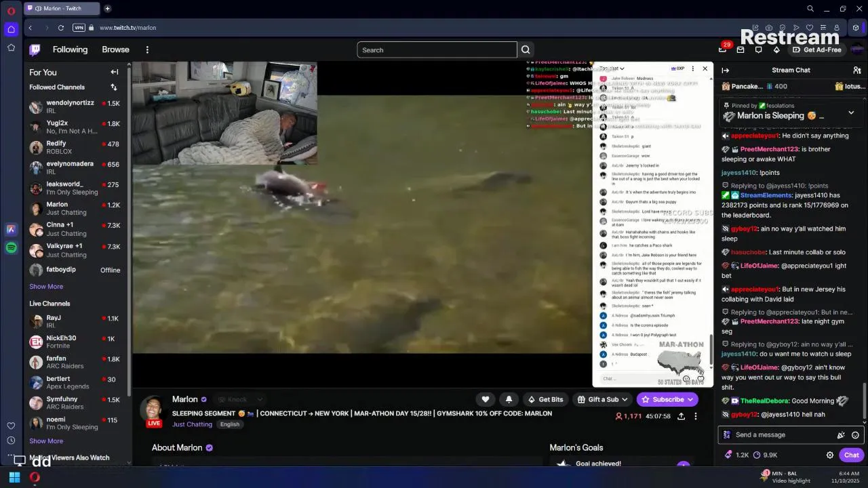Select the Marlon - Twitch browser tab
The image size is (868, 488).
click(62, 8)
